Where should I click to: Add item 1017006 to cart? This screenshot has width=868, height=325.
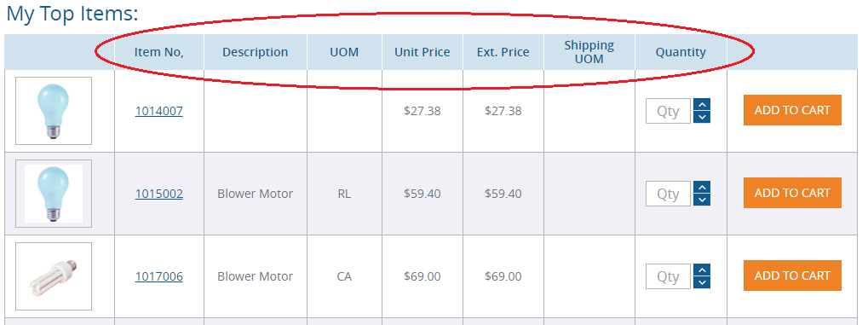click(792, 275)
